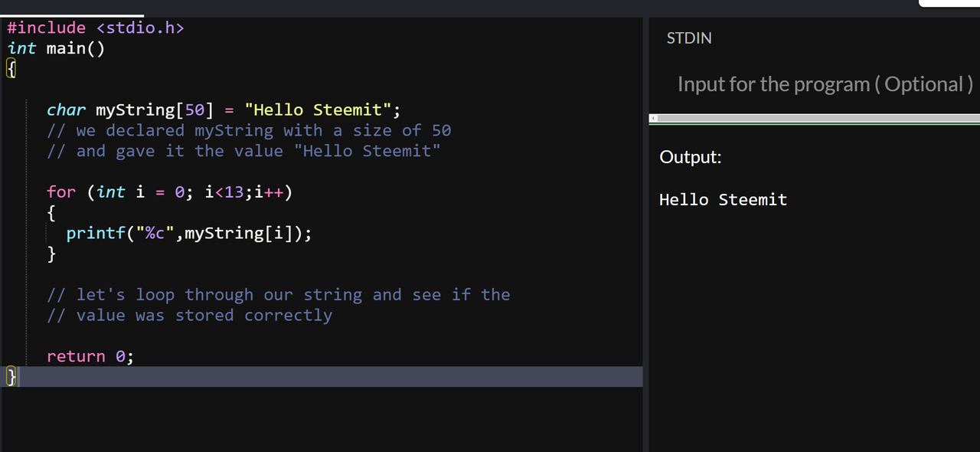Click the white button at top right
The width and height of the screenshot is (980, 452).
point(949,3)
